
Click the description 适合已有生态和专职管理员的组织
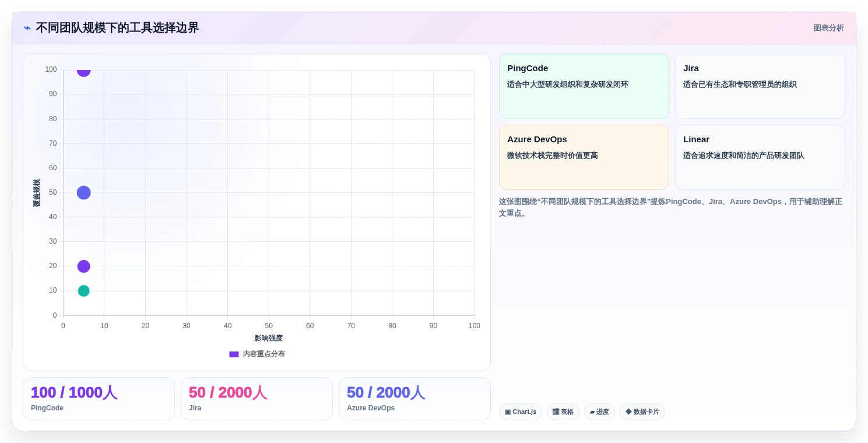(x=740, y=85)
